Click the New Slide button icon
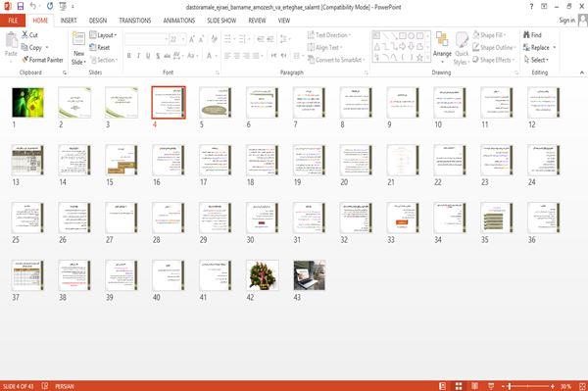Screen dimensions: 588x391 click(x=78, y=39)
